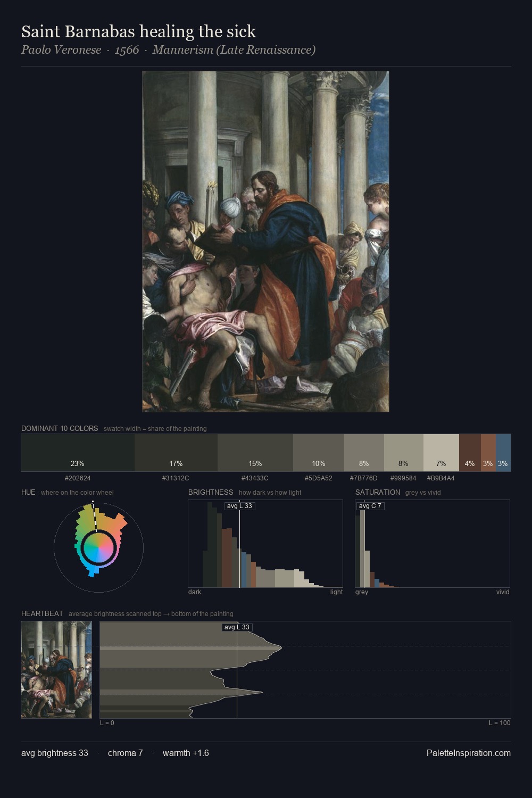532x798 pixels.
Task: Click the artist name Paolo Veronese
Action: pos(61,50)
